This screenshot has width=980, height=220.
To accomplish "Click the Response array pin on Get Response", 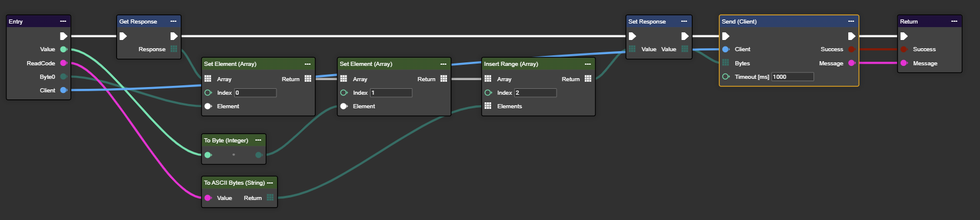I will 174,49.
